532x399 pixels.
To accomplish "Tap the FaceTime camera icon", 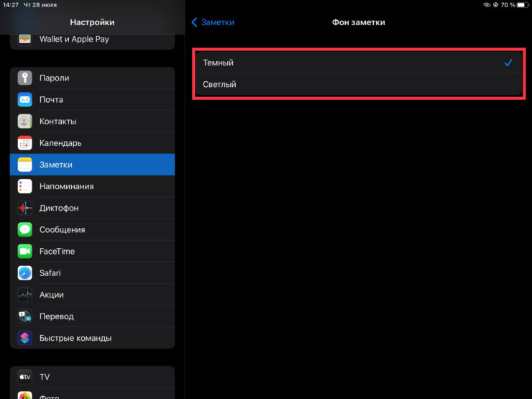I will 25,252.
